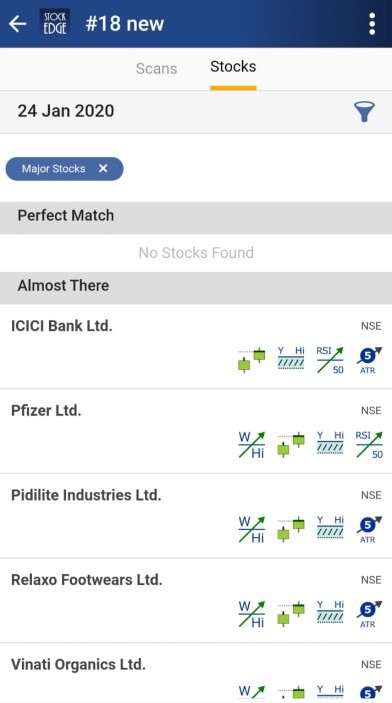Collapse the Almost There section header
The height and width of the screenshot is (703, 392).
196,286
